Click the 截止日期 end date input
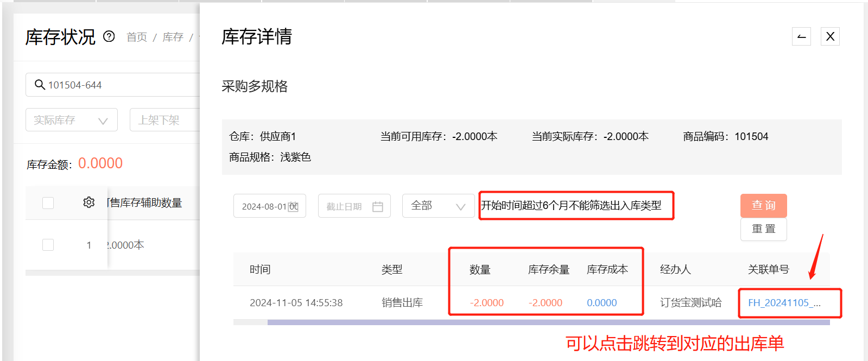868x361 pixels. pos(345,206)
